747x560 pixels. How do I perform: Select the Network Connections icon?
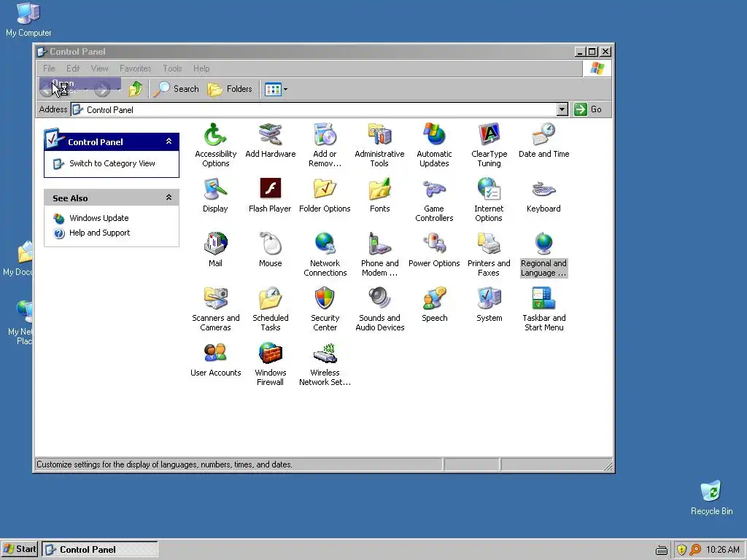pos(325,254)
